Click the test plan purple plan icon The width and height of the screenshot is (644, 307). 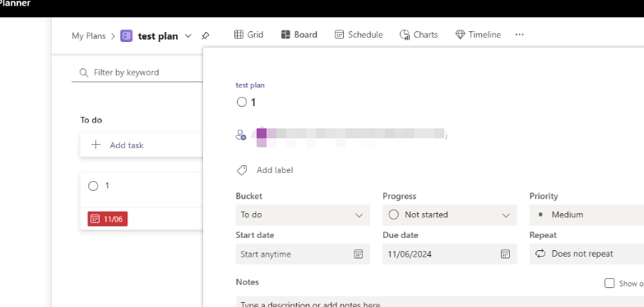tap(126, 35)
